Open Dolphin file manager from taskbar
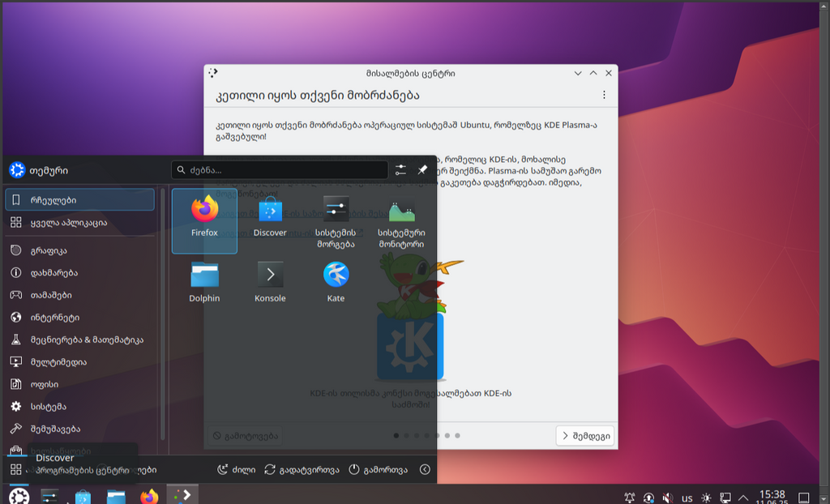The width and height of the screenshot is (830, 504). 116,496
